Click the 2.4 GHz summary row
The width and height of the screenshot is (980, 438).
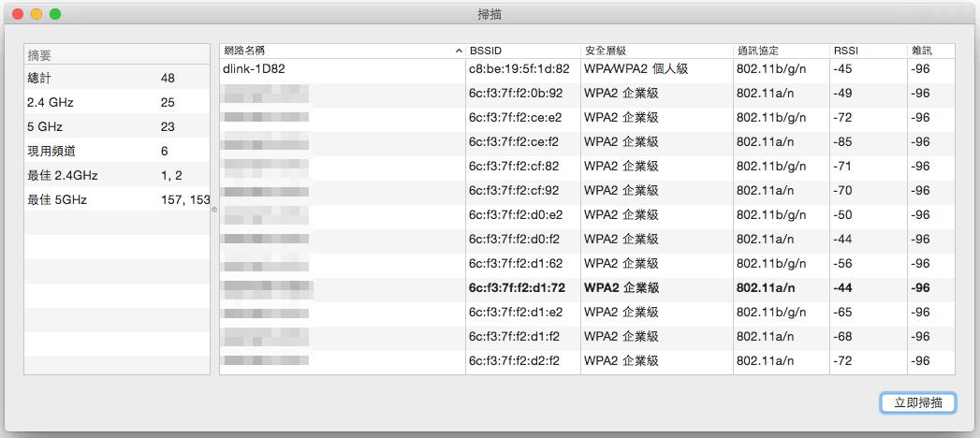(x=117, y=102)
